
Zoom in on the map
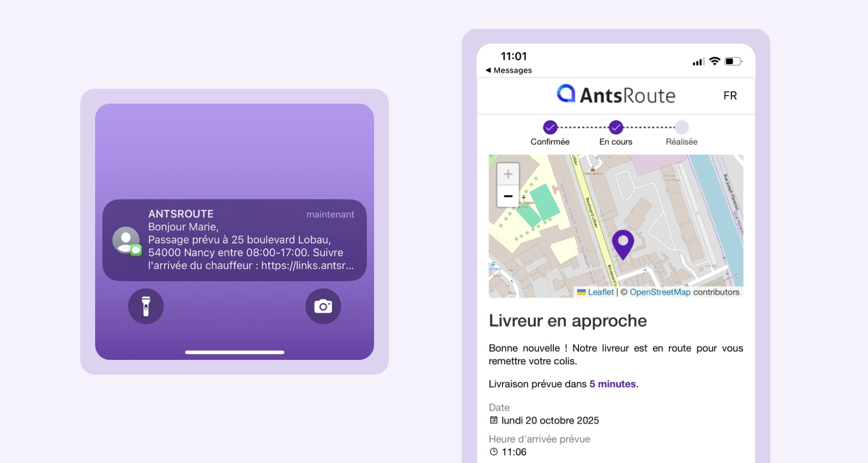508,174
